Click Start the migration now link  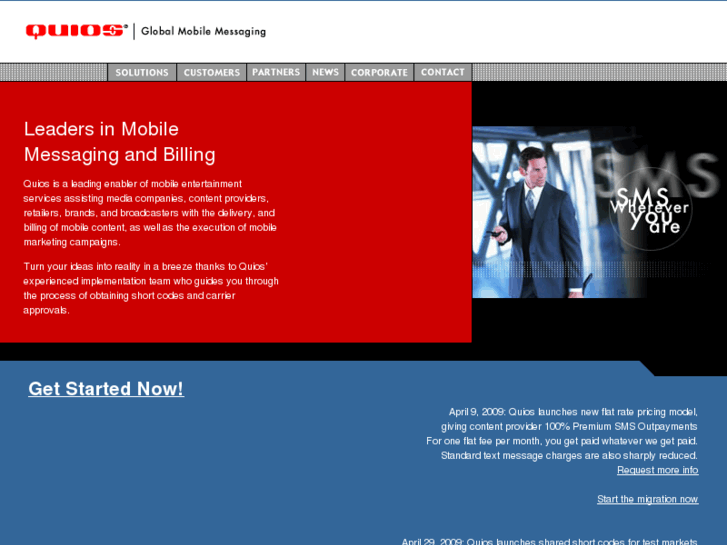point(647,499)
